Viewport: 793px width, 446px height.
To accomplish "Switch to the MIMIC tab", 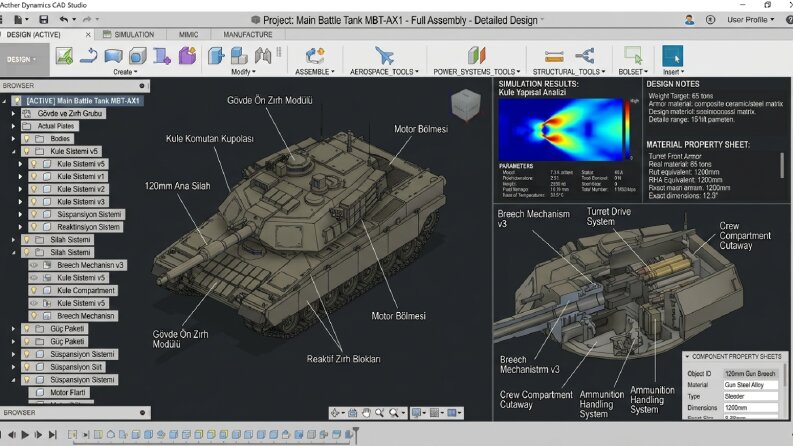I will [189, 34].
